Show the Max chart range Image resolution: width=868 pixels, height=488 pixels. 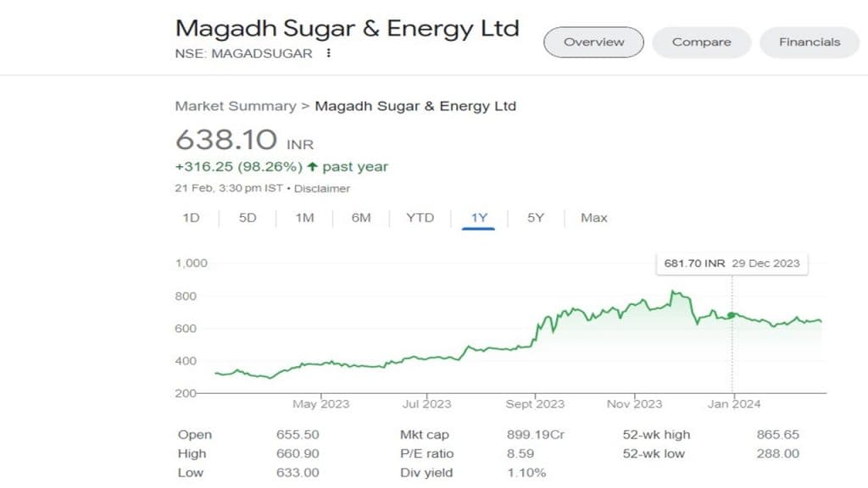click(x=593, y=218)
